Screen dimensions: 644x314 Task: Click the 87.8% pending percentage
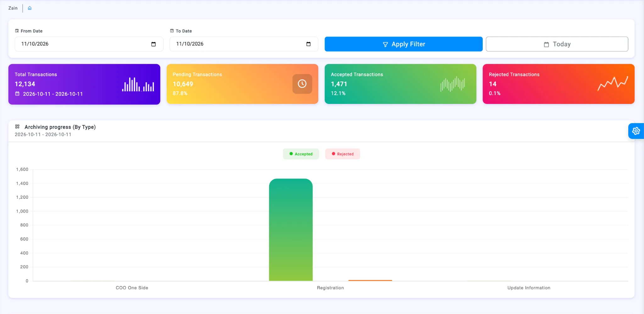180,93
